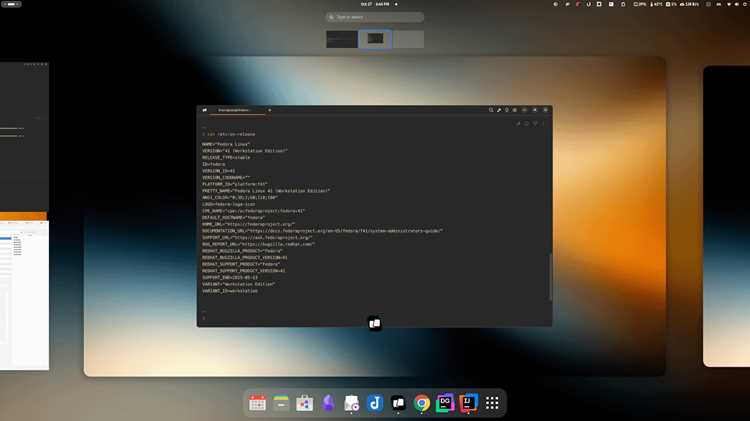Select the dark window on the left workspace

pyautogui.click(x=24, y=137)
